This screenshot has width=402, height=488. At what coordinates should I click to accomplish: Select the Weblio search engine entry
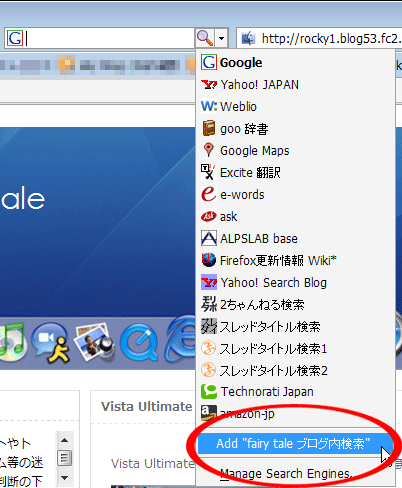295,106
